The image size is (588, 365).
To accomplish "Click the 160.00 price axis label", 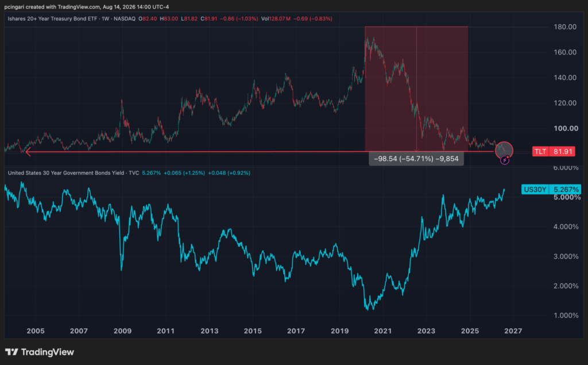I will click(565, 52).
